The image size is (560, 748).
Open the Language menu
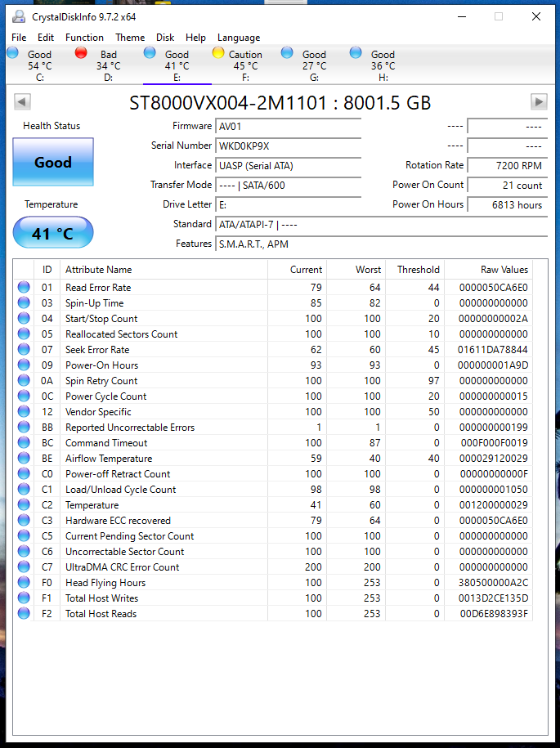pos(239,38)
